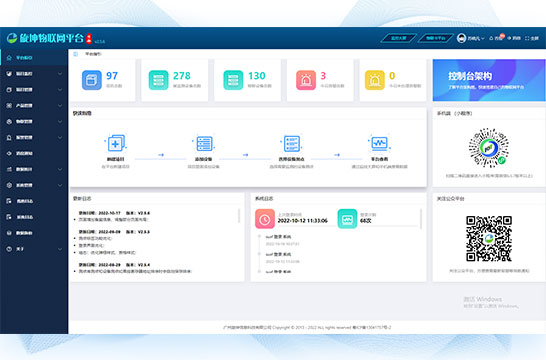Click the mini program round QR code
Image resolution: width=546 pixels, height=360 pixels.
(489, 148)
